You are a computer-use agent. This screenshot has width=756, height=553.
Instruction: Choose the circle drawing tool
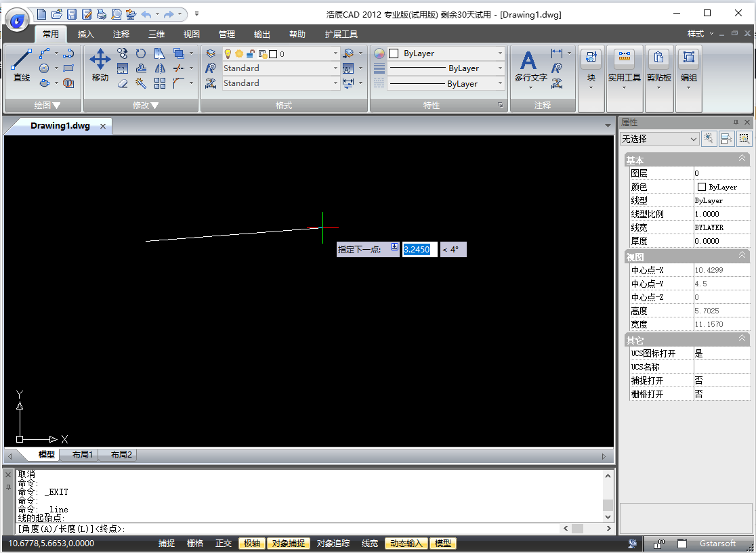pyautogui.click(x=44, y=68)
